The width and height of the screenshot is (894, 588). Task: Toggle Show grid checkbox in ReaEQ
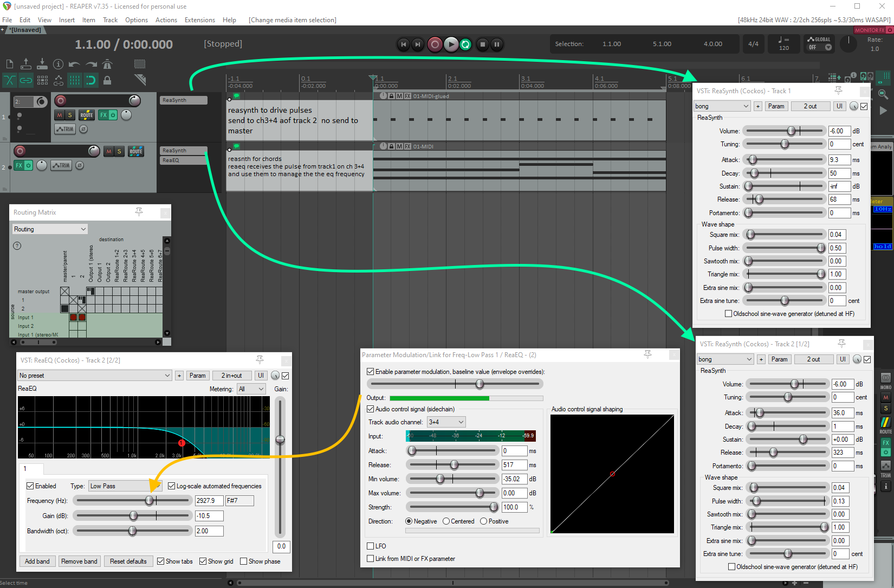[x=203, y=561]
